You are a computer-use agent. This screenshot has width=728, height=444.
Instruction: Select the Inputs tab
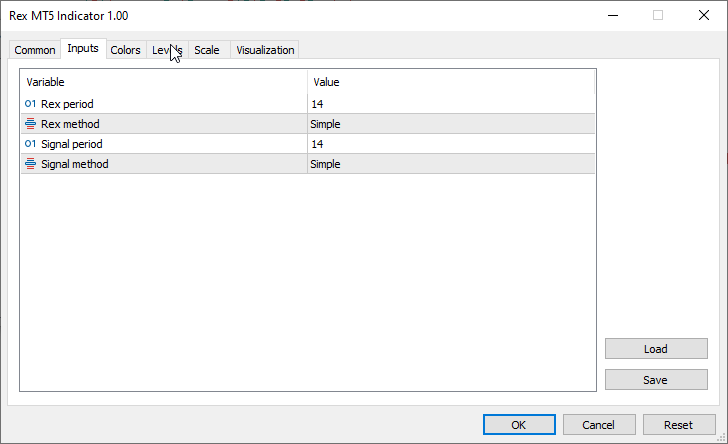(x=83, y=49)
